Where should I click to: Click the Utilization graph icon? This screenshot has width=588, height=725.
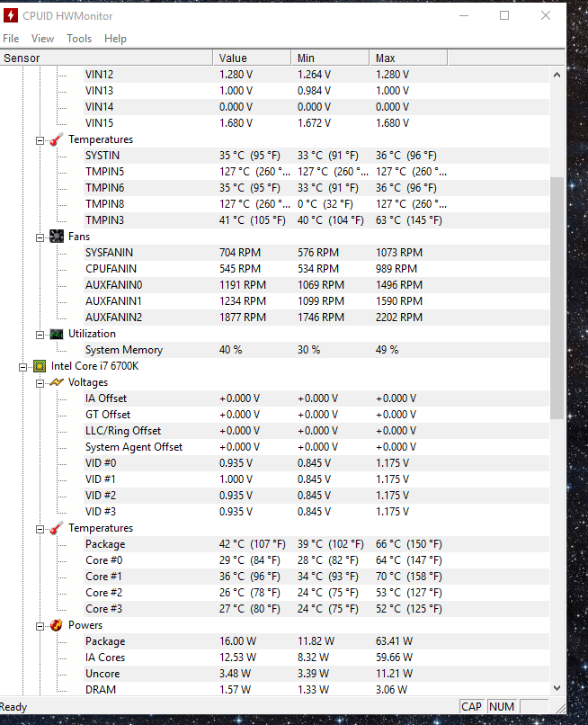tap(56, 334)
